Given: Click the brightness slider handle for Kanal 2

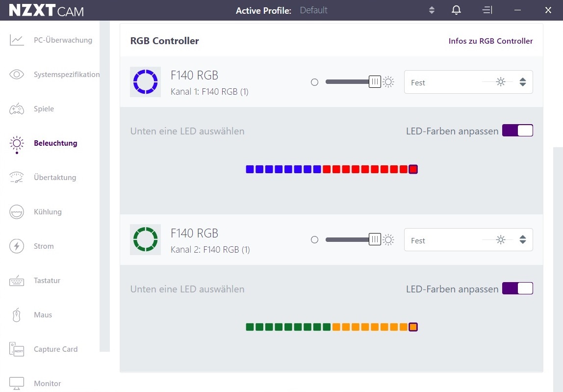Looking at the screenshot, I should point(375,239).
